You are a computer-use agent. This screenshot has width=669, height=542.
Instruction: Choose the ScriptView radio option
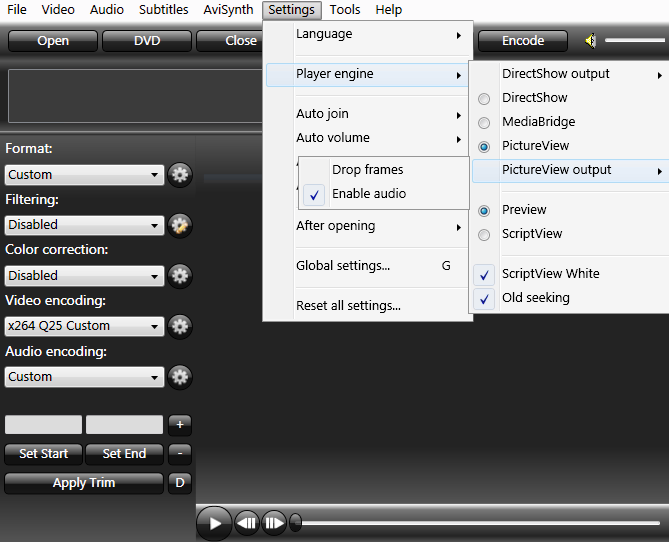tap(484, 234)
